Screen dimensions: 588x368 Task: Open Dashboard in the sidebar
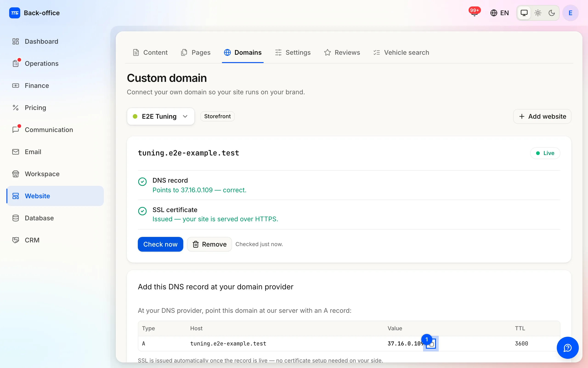click(55, 41)
